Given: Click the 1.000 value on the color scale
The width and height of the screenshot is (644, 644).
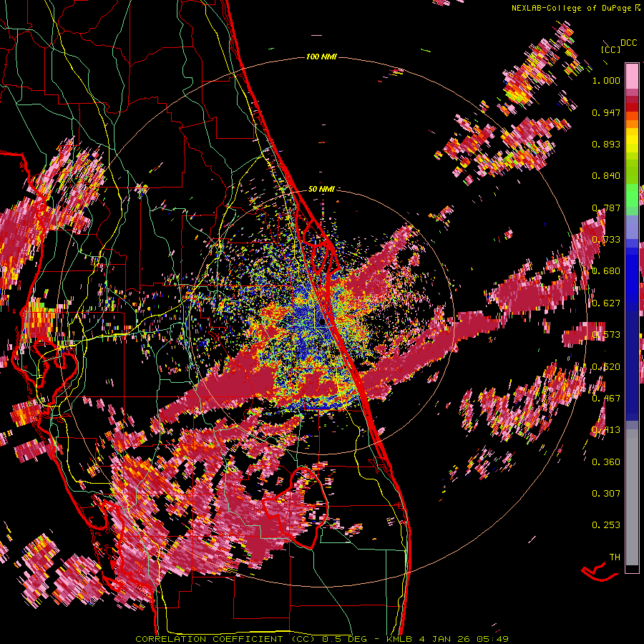Looking at the screenshot, I should [606, 80].
